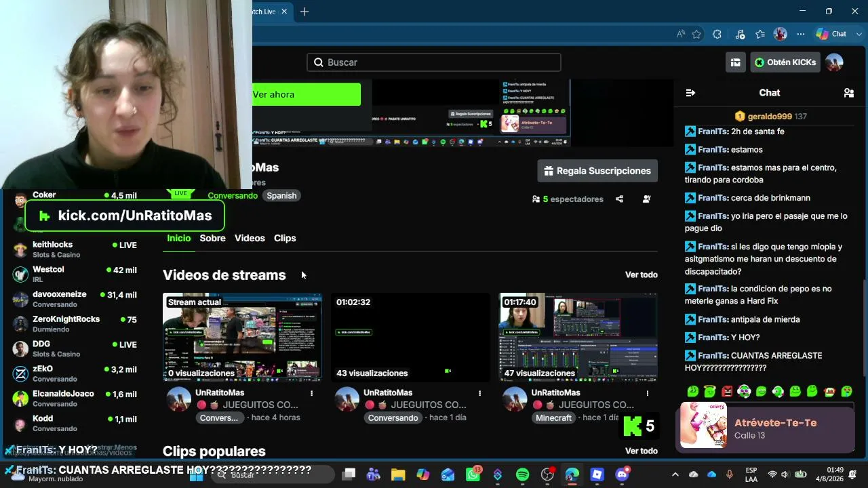
Task: Show hidden system tray icons
Action: click(675, 474)
